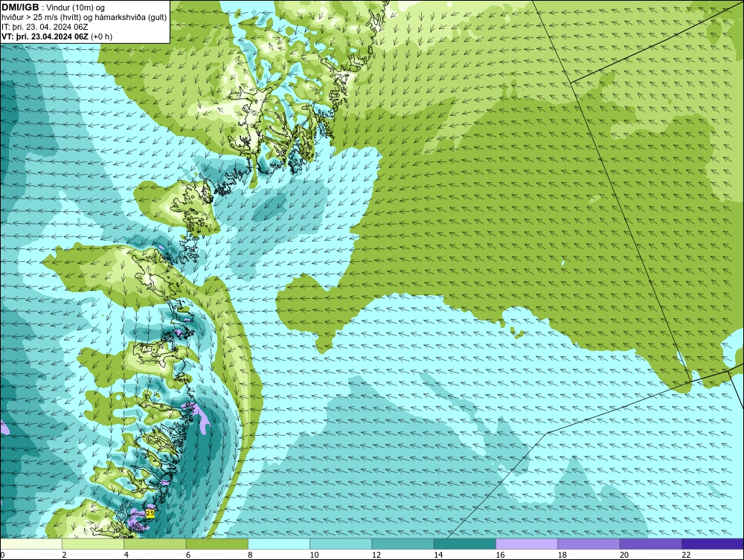Select the 16–18 m/s lavender swatch
Viewport: 744px width, 560px height.
(x=527, y=544)
